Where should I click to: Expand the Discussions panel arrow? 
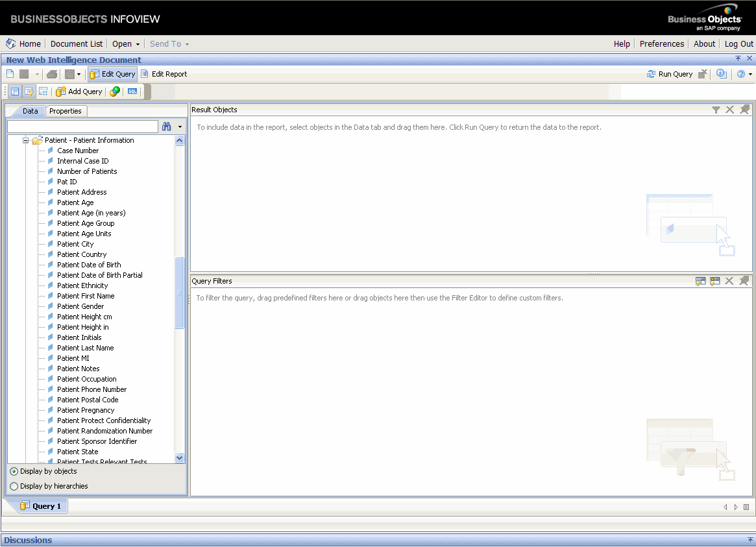tap(750, 541)
